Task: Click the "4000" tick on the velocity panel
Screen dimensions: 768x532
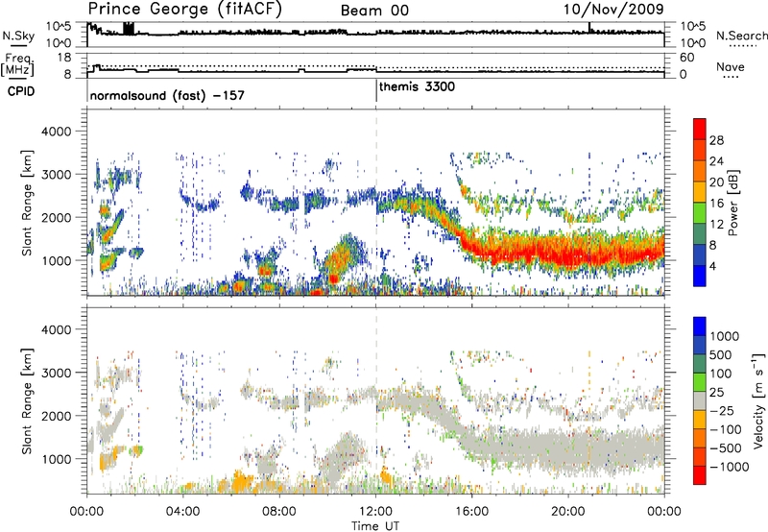Action: [57, 329]
